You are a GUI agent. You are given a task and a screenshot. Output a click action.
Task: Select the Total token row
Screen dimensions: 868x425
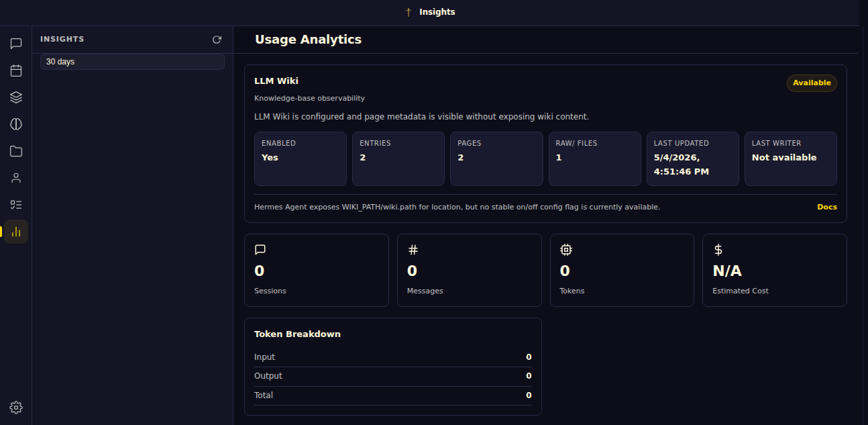tap(392, 395)
